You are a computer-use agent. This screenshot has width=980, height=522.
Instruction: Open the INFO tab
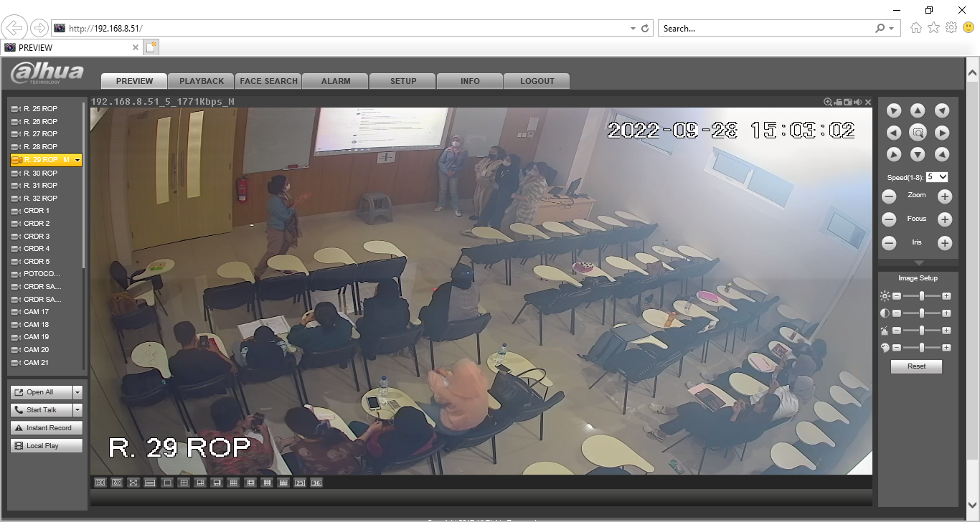(x=470, y=81)
